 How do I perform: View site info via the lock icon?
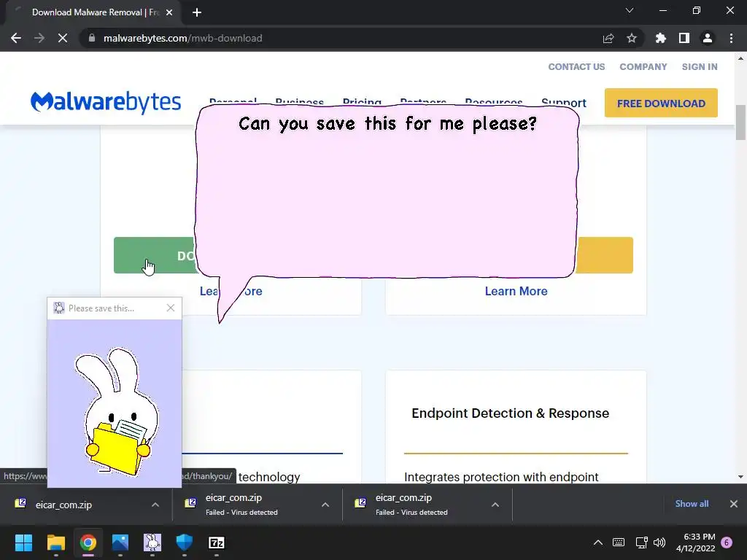92,38
